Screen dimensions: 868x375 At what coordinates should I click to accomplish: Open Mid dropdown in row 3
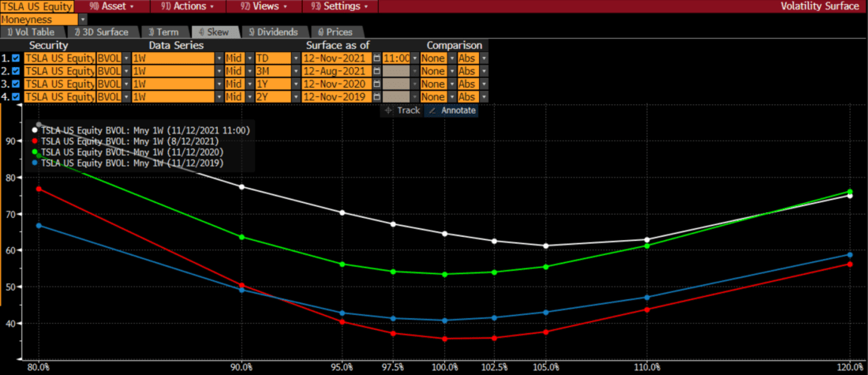coord(249,84)
